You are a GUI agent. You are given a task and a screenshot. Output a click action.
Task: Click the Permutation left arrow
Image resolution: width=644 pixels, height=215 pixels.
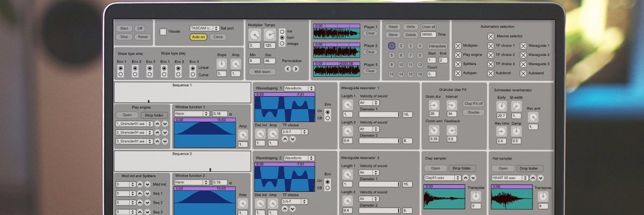(288, 69)
